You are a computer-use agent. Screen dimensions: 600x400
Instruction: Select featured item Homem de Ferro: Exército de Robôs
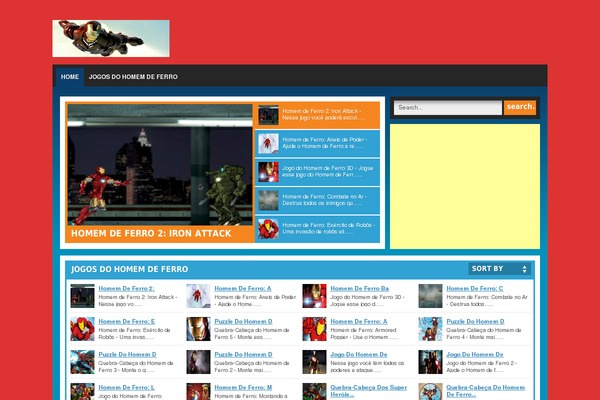click(x=317, y=229)
